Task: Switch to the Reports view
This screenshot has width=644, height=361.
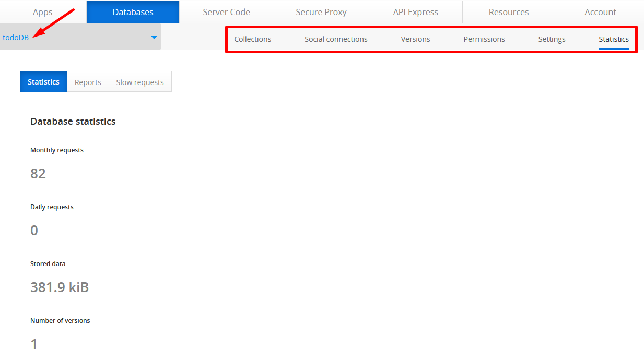Action: pos(88,82)
